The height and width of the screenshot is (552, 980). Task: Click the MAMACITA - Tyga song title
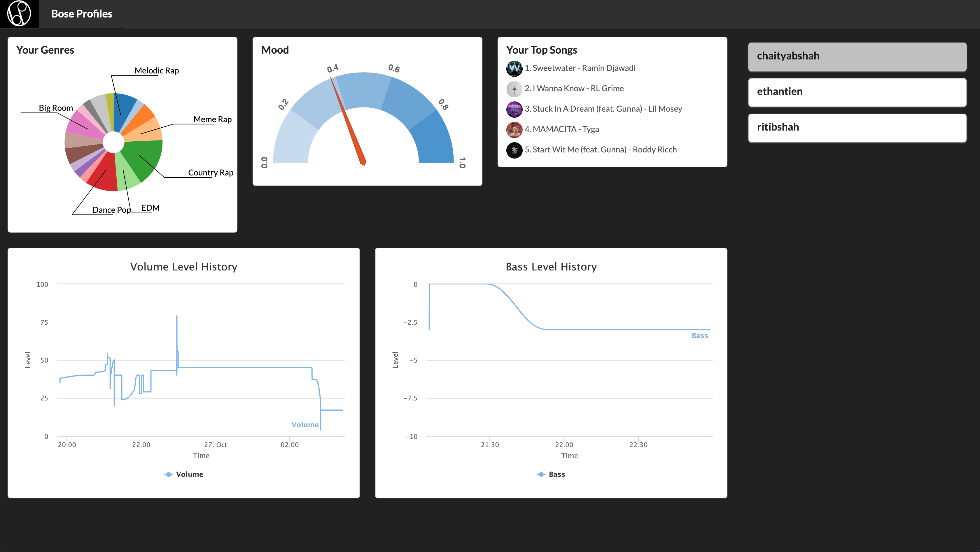click(x=561, y=129)
